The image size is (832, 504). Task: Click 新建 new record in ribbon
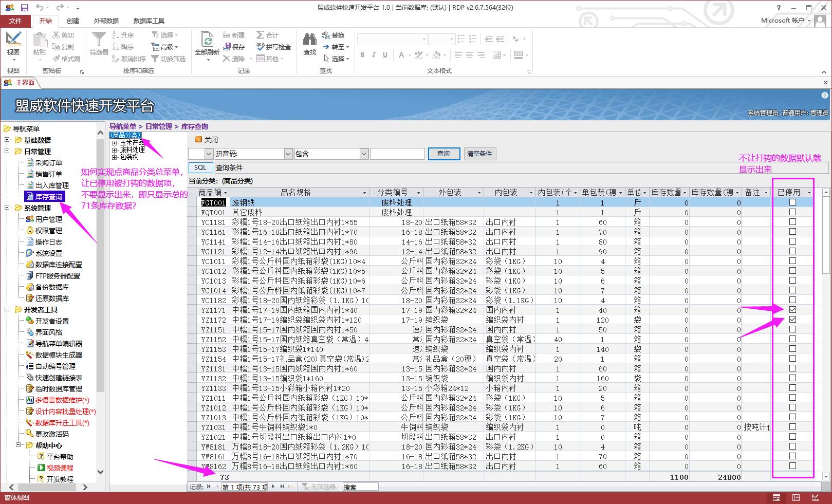click(x=234, y=35)
